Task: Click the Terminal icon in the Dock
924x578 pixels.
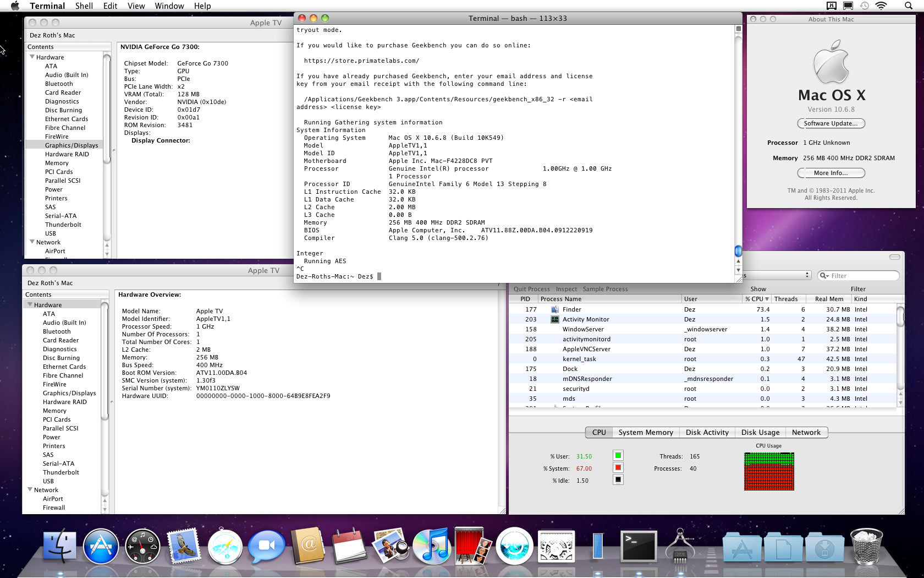Action: tap(639, 547)
